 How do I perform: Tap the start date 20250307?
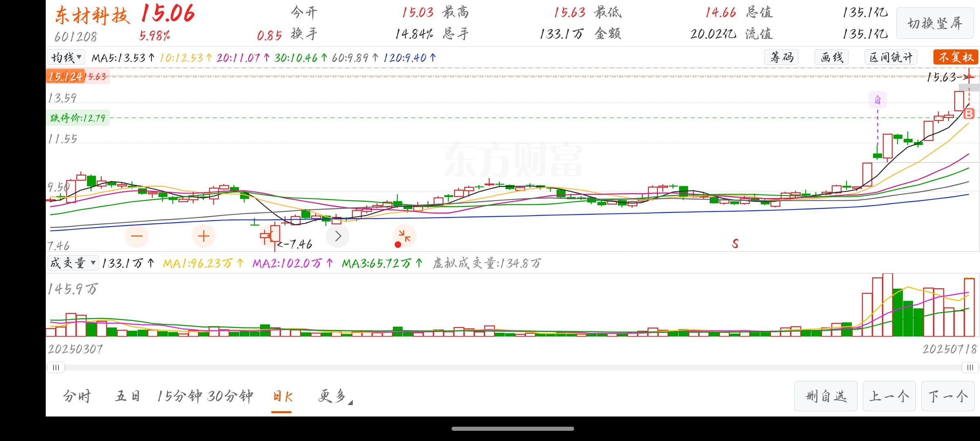76,349
